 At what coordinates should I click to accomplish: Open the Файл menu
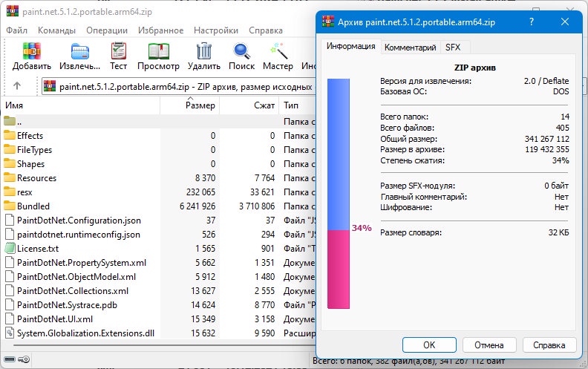[x=16, y=30]
